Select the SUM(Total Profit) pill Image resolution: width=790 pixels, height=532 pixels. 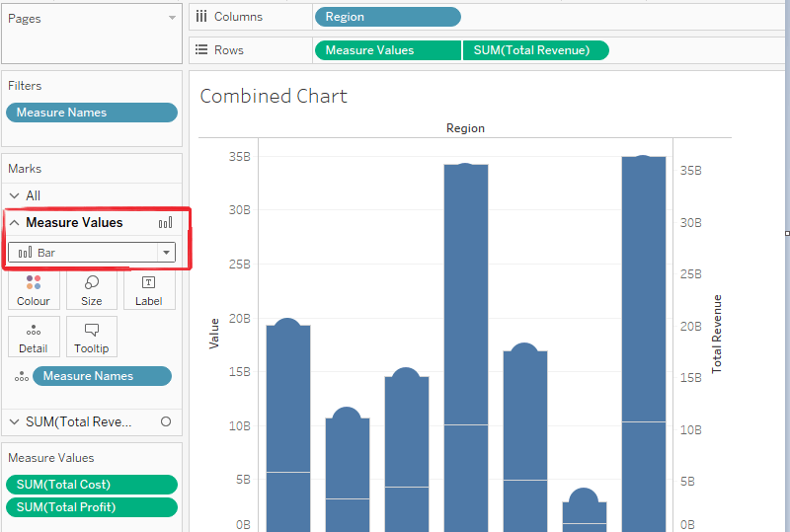coord(92,507)
